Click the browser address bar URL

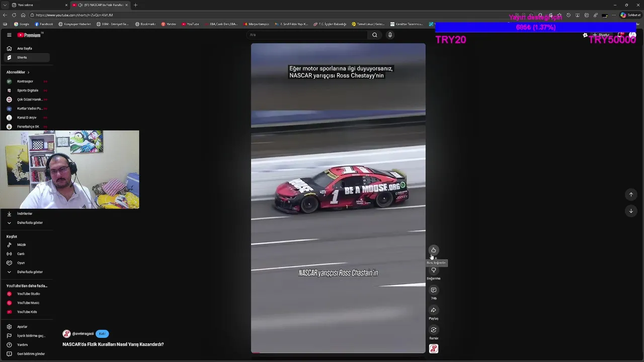click(x=74, y=15)
